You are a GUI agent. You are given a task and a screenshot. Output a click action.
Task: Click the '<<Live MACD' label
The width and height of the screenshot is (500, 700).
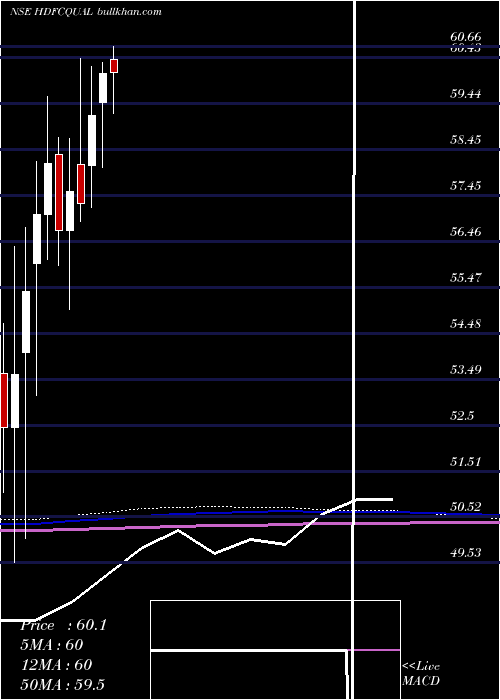pos(421,674)
